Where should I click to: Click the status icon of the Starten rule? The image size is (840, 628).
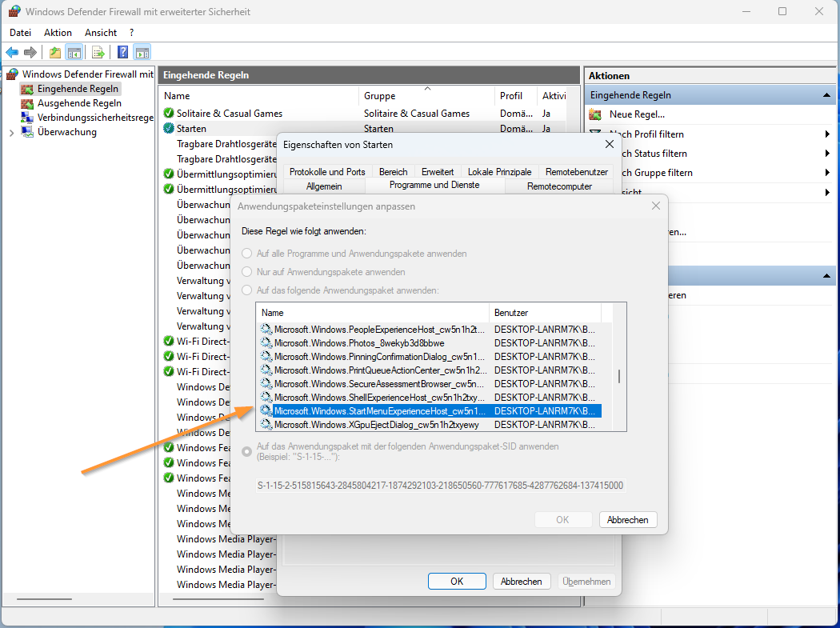pos(169,129)
